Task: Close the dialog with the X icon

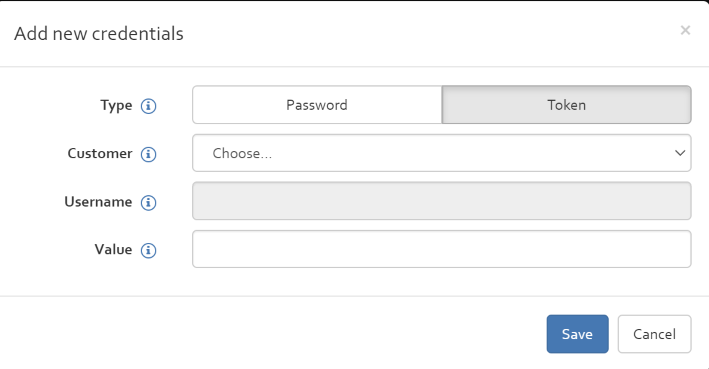Action: pos(685,30)
